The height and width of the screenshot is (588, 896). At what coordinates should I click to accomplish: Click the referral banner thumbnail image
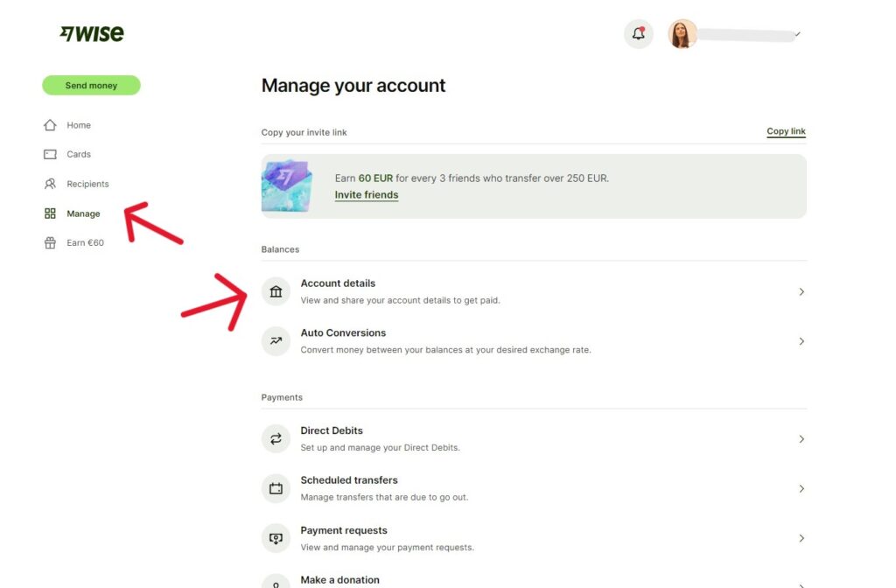(x=286, y=185)
